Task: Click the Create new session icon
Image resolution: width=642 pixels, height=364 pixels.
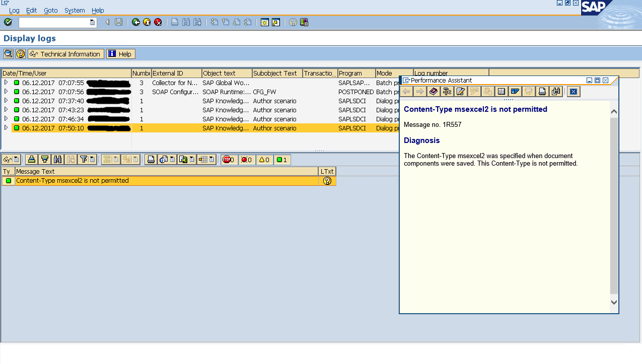Action: pos(265,22)
